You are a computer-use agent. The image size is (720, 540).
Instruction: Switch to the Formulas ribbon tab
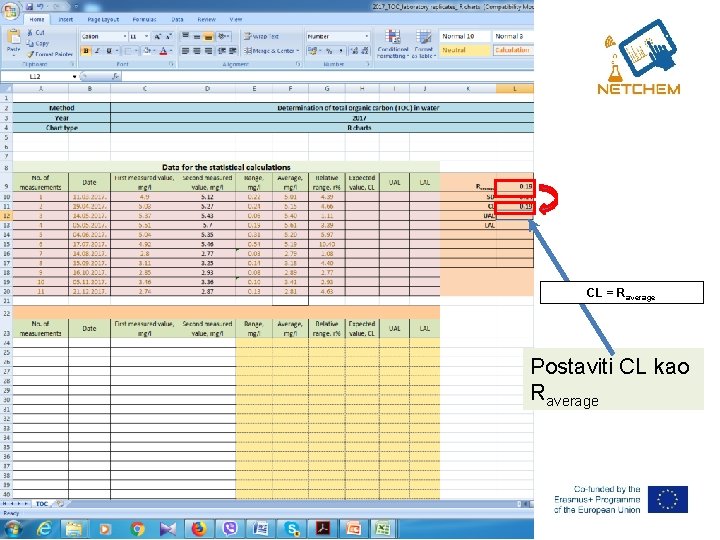(x=144, y=19)
